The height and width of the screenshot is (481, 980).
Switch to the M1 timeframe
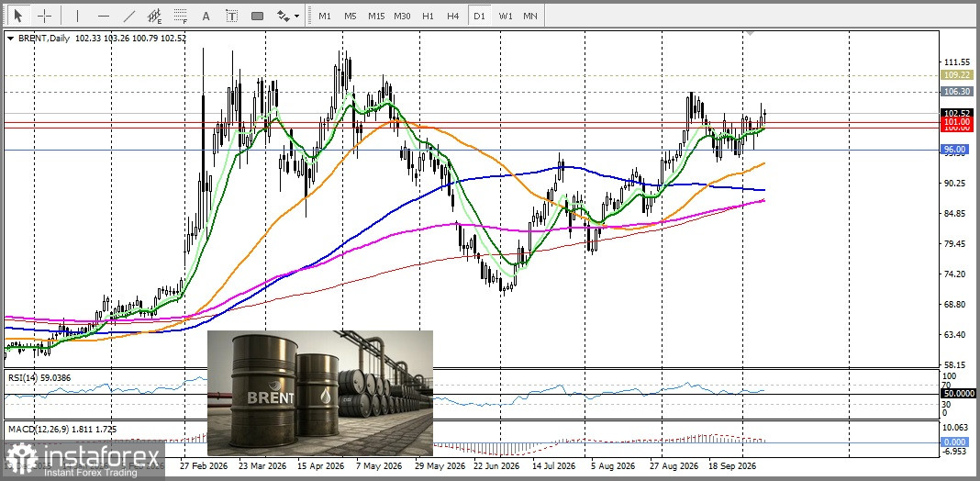pos(325,16)
